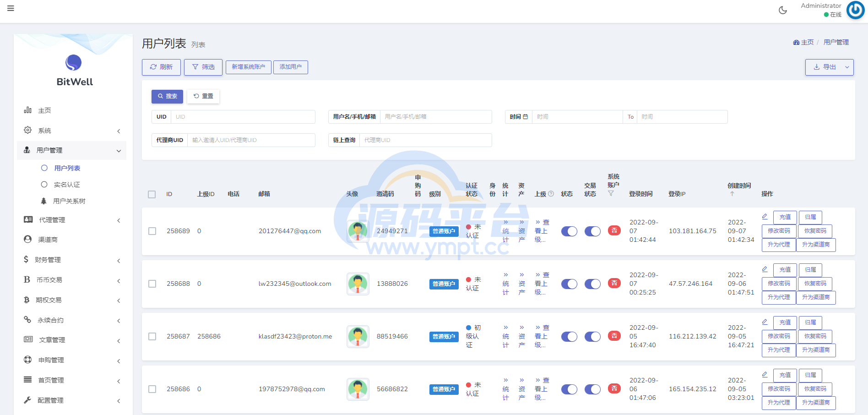The image size is (868, 415).
Task: Expand the 文章管理 sidebar menu
Action: [x=71, y=340]
